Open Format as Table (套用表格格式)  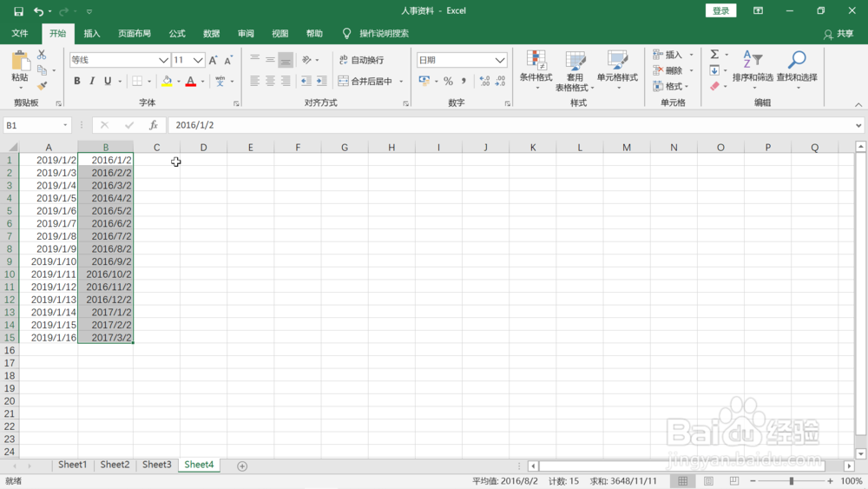pyautogui.click(x=575, y=70)
